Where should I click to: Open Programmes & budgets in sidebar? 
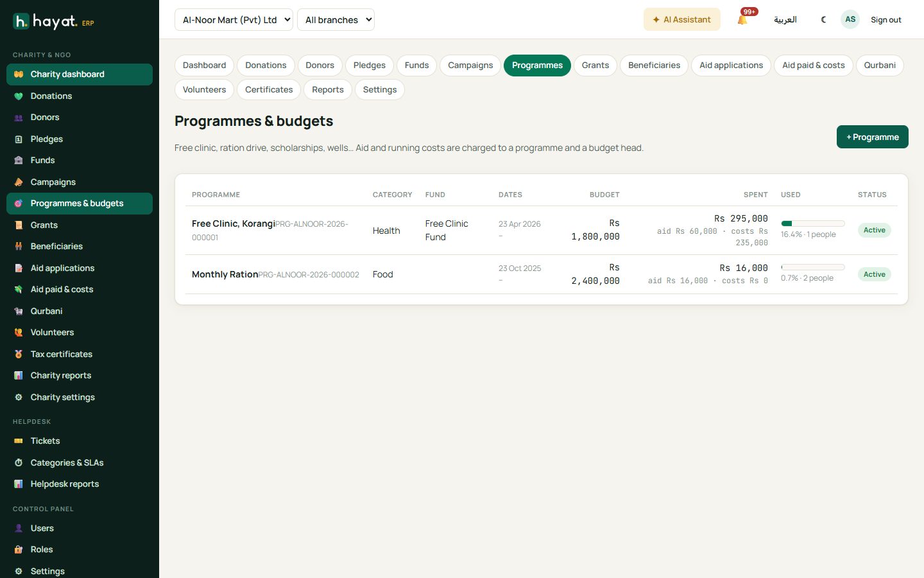(80, 204)
